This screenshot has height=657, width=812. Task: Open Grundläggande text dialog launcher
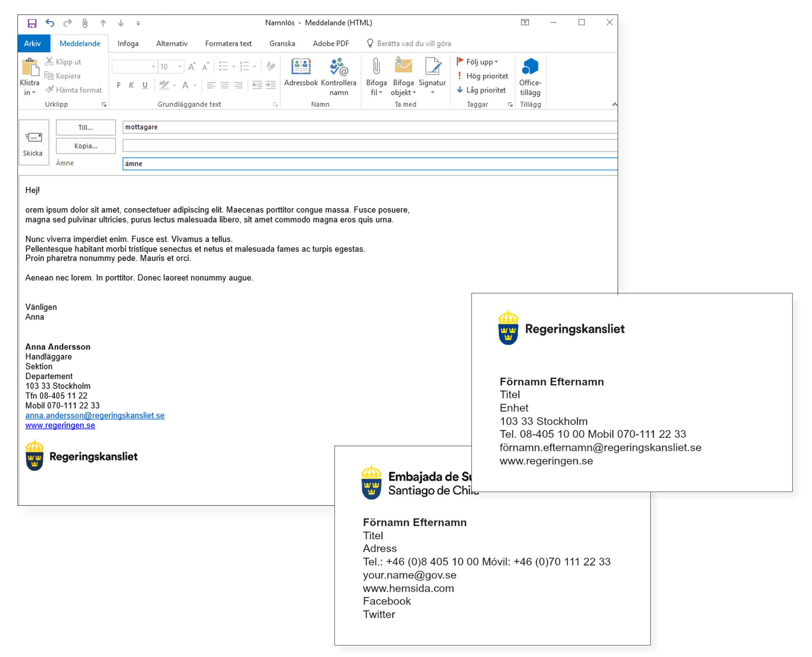[275, 104]
